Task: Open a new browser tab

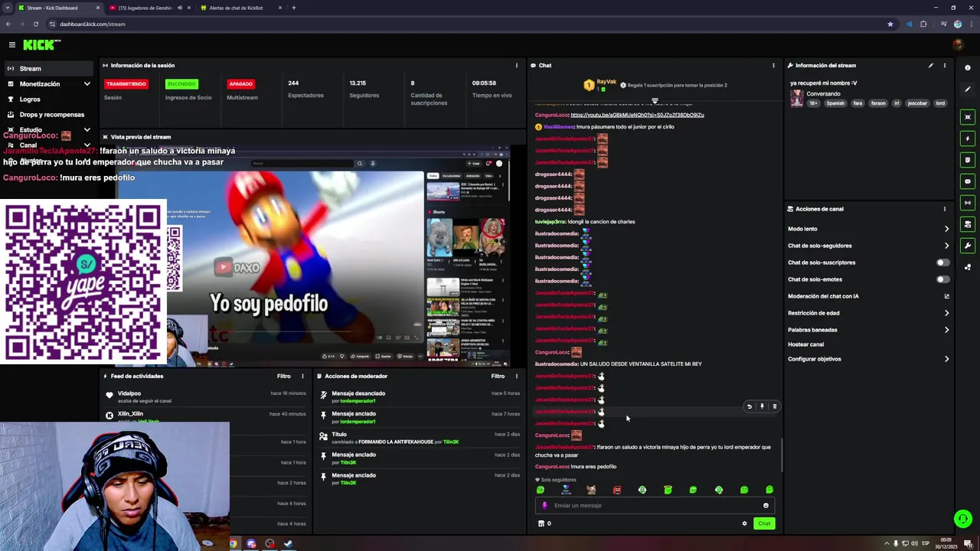Action: pos(294,8)
